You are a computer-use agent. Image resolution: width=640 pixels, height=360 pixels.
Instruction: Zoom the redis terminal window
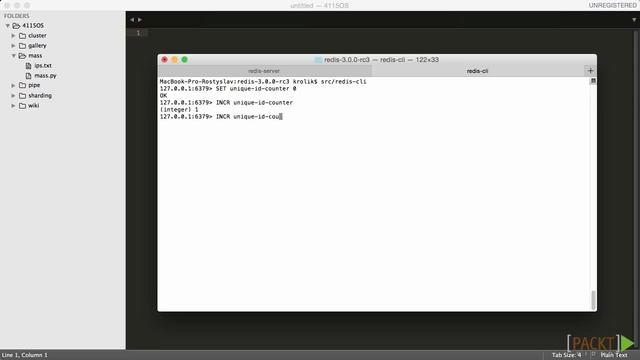click(x=184, y=60)
